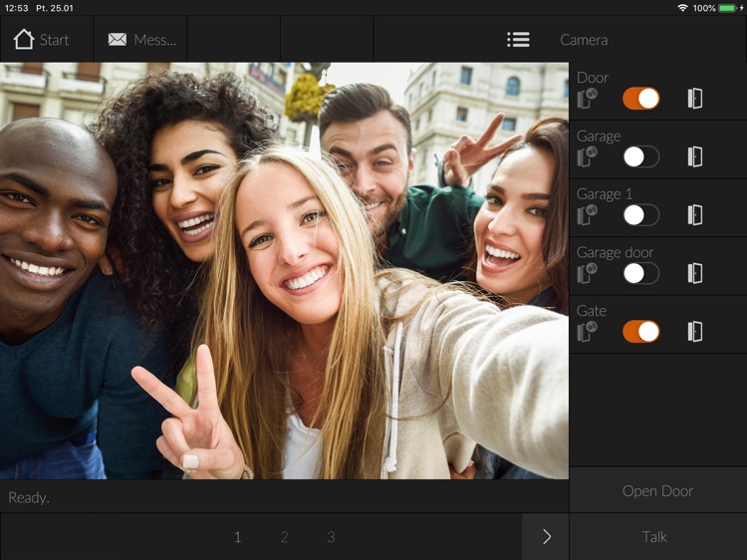747x560 pixels.
Task: Enable the Garage 1 switch
Action: [641, 215]
